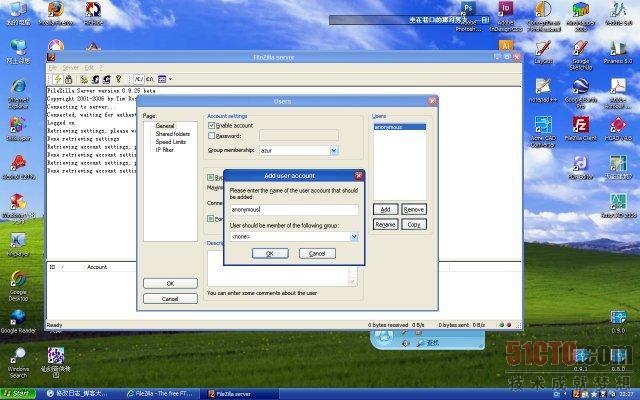Open Google Desktop shortcut icon
640x400 pixels.
coord(18,286)
